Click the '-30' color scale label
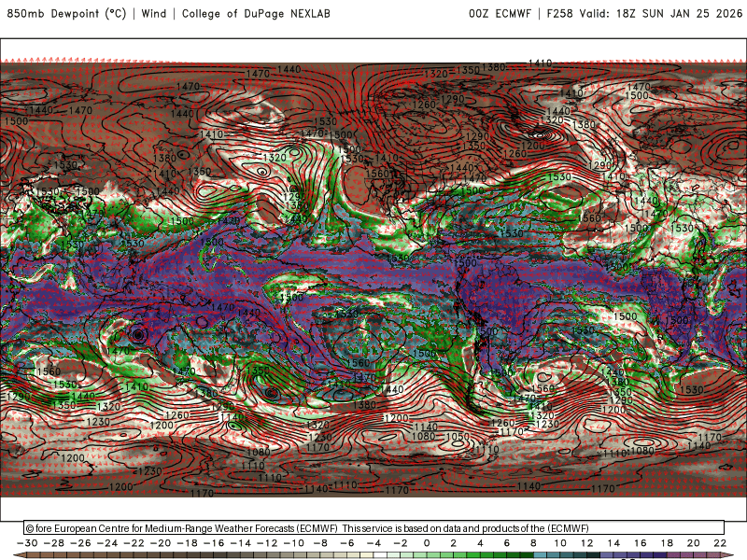This screenshot has height=560, width=747. (27, 543)
